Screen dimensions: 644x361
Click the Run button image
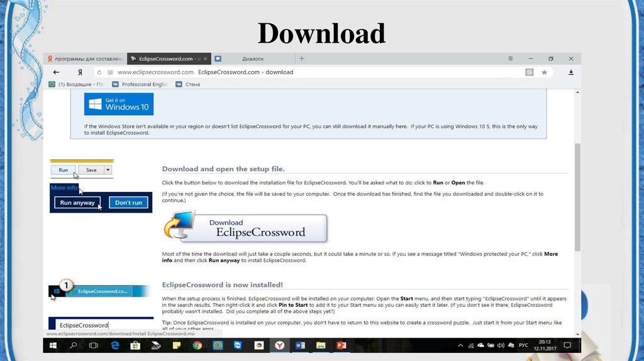[64, 170]
